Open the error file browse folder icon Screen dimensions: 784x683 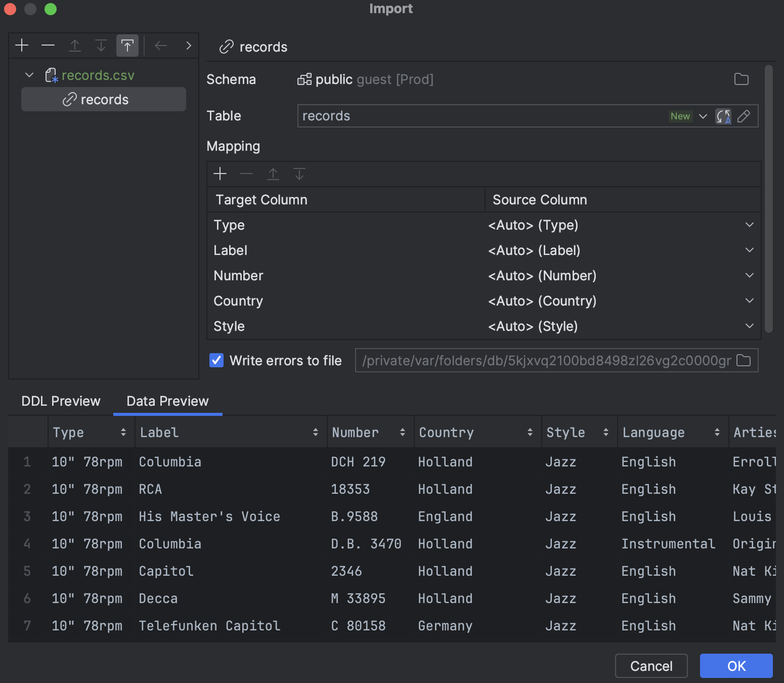click(744, 360)
